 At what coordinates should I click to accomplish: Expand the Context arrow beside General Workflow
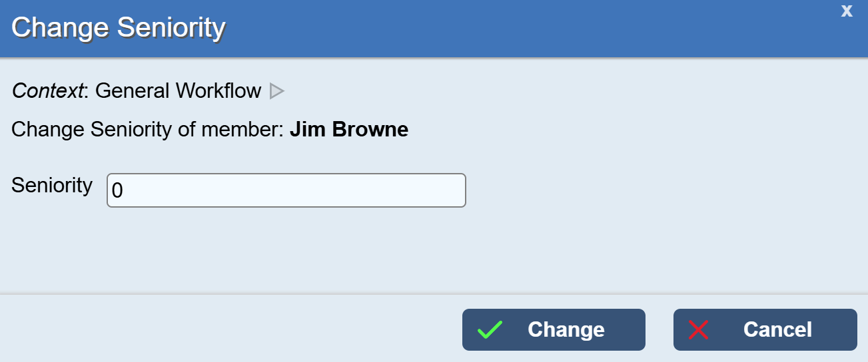pyautogui.click(x=276, y=91)
